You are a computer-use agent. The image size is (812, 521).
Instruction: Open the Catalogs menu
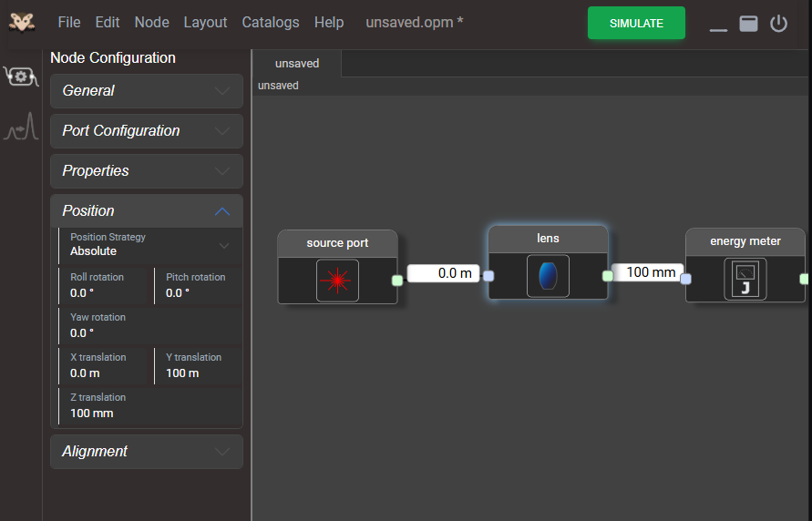[x=271, y=22]
